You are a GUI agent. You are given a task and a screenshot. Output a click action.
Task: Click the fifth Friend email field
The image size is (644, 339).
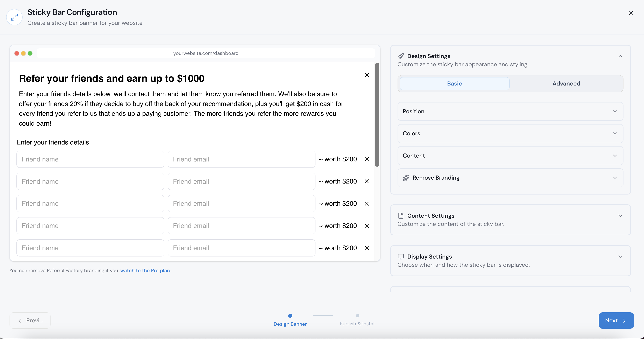[x=241, y=248]
